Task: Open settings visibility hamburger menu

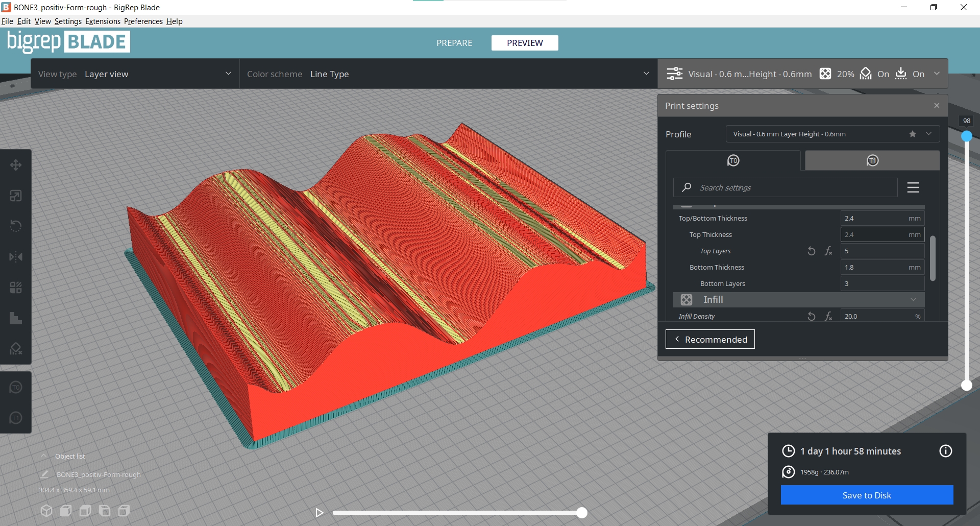Action: (x=913, y=187)
